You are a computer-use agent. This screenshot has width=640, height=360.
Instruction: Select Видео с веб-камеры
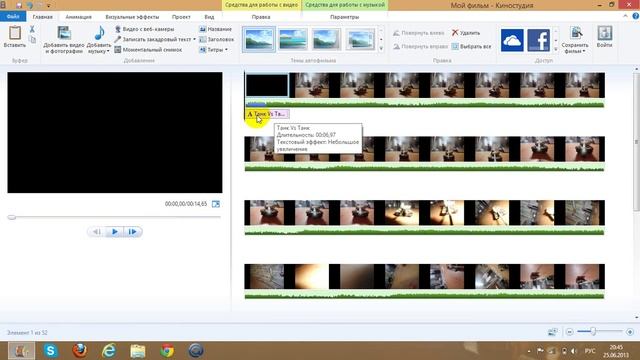tap(144, 29)
